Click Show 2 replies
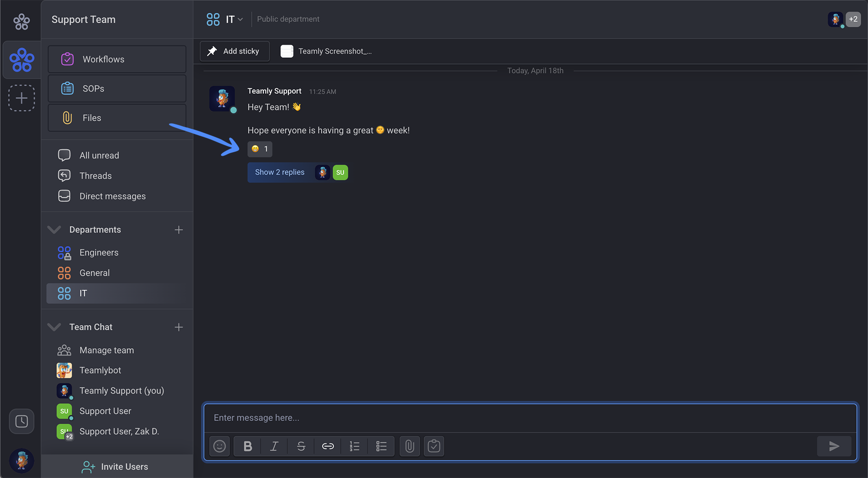Viewport: 868px width, 478px height. [x=280, y=172]
